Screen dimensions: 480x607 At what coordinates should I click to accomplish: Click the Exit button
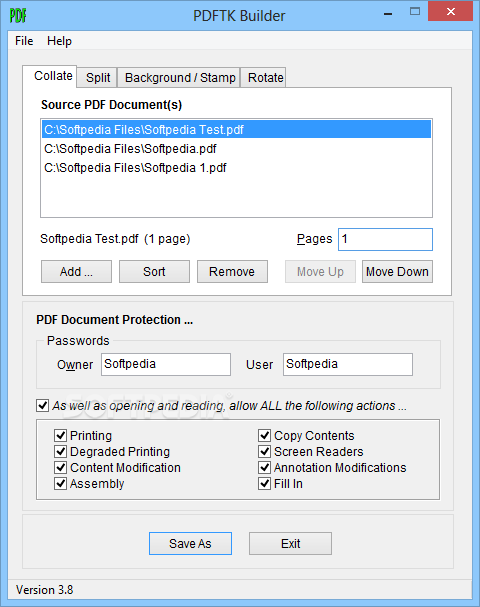pos(290,544)
